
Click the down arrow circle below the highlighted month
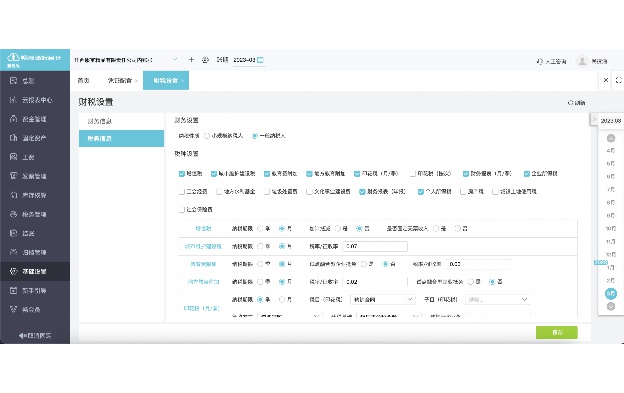tap(610, 306)
